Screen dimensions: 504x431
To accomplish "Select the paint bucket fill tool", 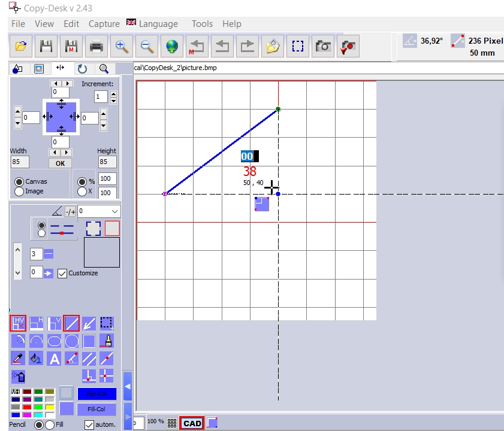I will point(36,359).
